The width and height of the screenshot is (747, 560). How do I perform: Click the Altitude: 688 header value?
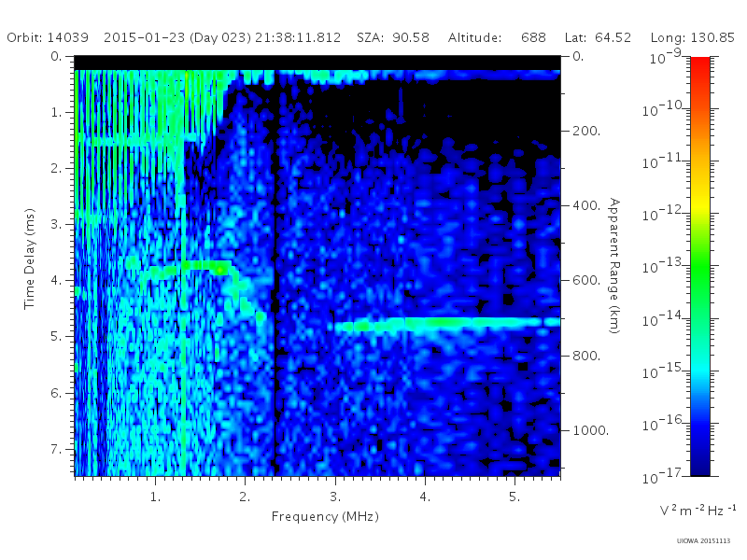(497, 37)
